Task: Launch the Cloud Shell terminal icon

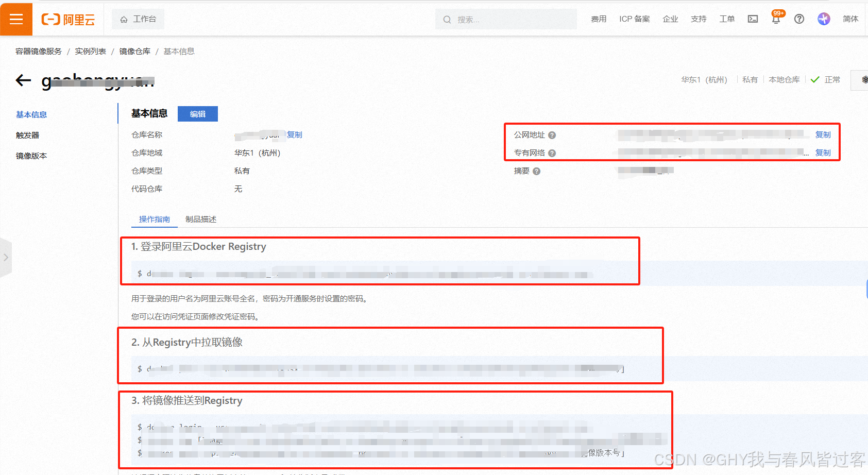Action: pyautogui.click(x=753, y=19)
